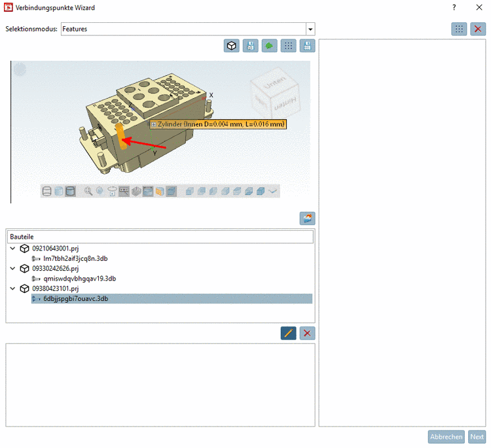
Task: Click the Zylinder tooltip expand plus icon
Action: [x=153, y=124]
